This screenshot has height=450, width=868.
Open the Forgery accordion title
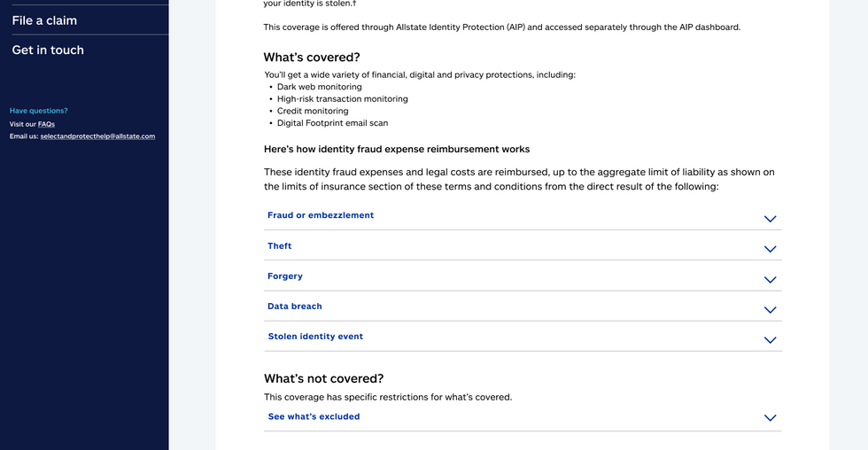coord(285,276)
